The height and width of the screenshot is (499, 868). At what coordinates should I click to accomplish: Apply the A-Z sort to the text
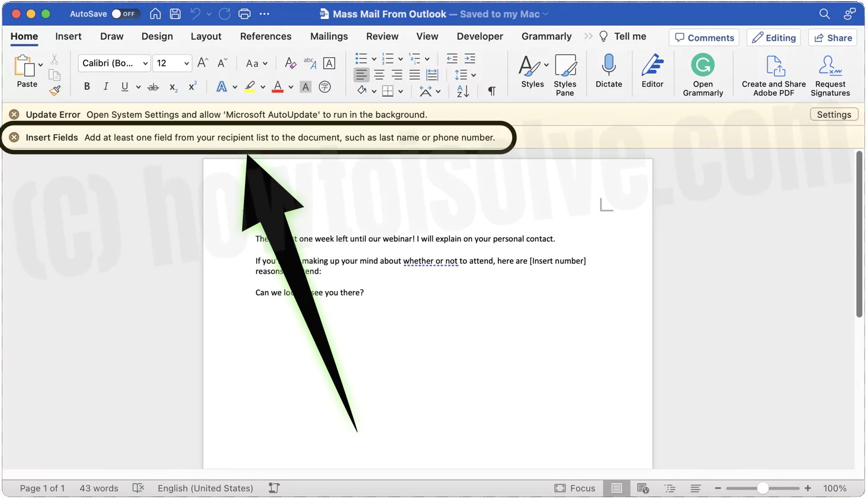tap(462, 91)
